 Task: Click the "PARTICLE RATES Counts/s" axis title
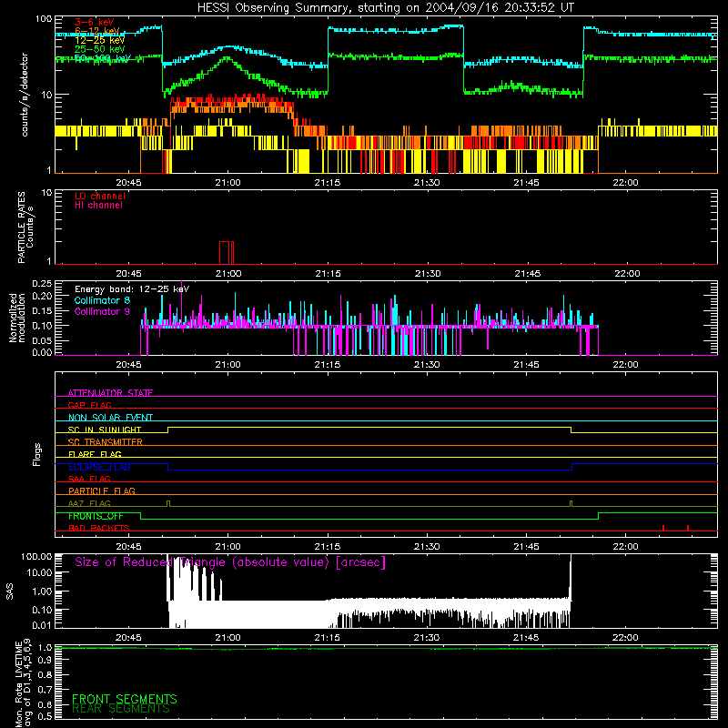(25, 227)
